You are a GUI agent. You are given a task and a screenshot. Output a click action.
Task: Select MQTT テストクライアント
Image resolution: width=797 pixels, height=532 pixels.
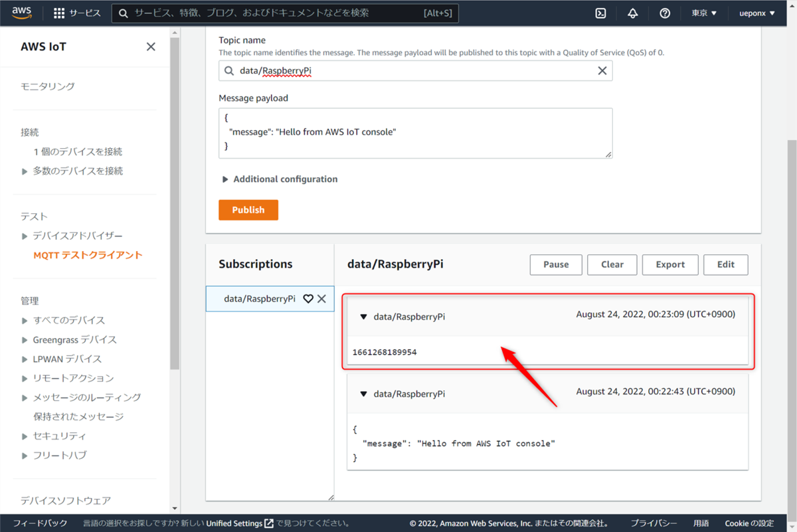click(88, 255)
